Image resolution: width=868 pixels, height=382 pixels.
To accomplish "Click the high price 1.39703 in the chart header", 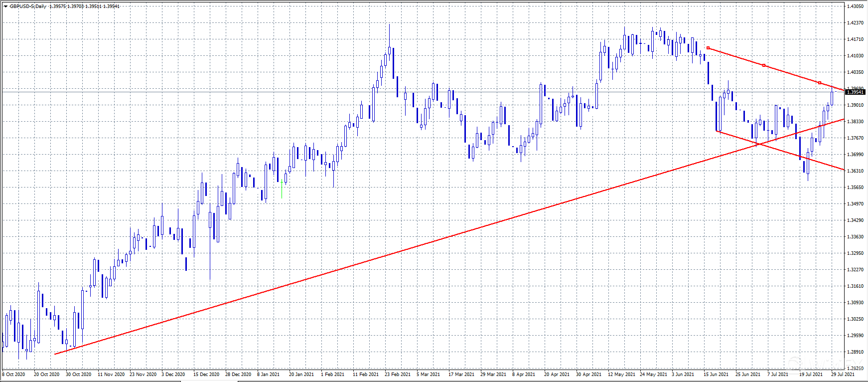I will coord(76,6).
